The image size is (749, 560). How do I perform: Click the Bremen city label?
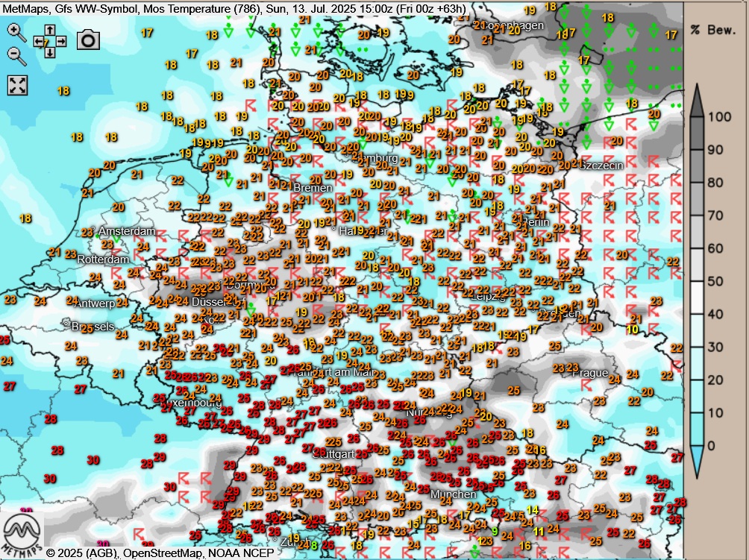click(x=313, y=188)
